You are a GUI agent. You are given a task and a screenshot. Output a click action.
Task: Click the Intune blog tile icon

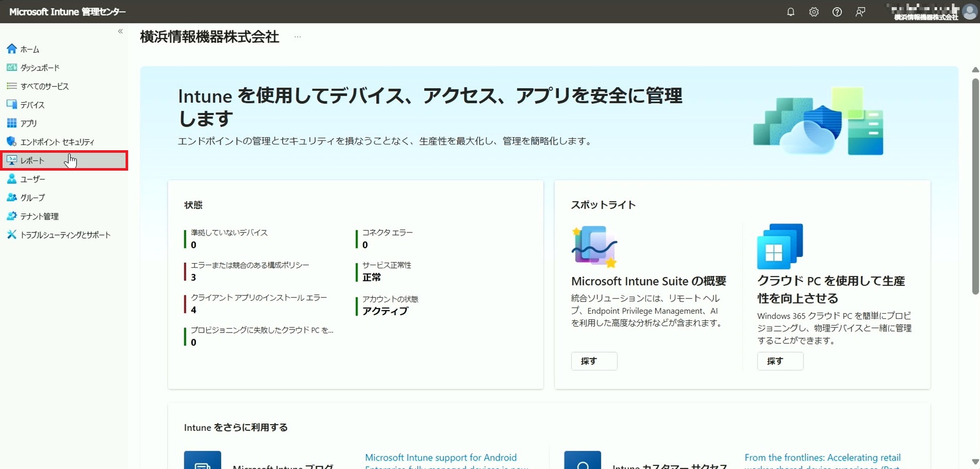click(203, 460)
